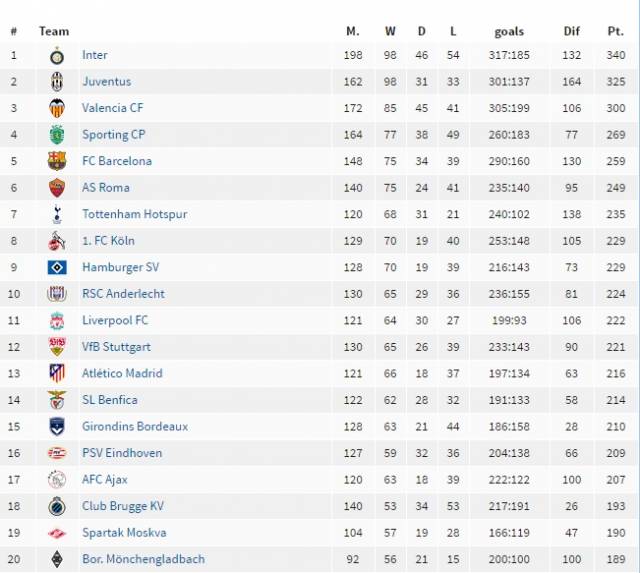Open the Spartak Moskva team link
Image resolution: width=640 pixels, height=573 pixels.
124,533
